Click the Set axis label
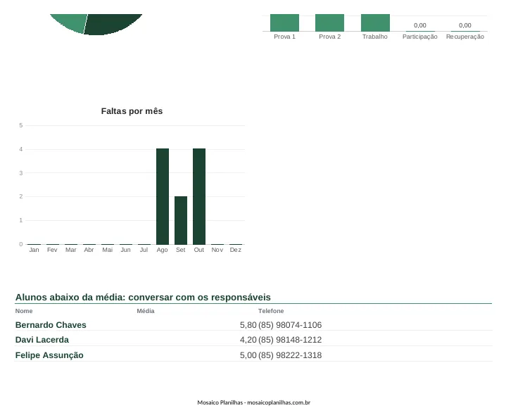Viewport: 506px width, 420px height. coord(181,250)
